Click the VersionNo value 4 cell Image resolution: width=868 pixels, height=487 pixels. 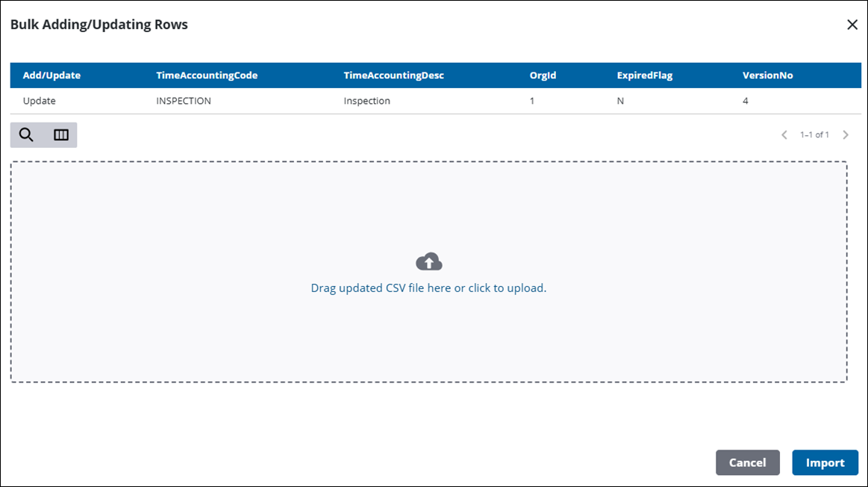point(746,101)
